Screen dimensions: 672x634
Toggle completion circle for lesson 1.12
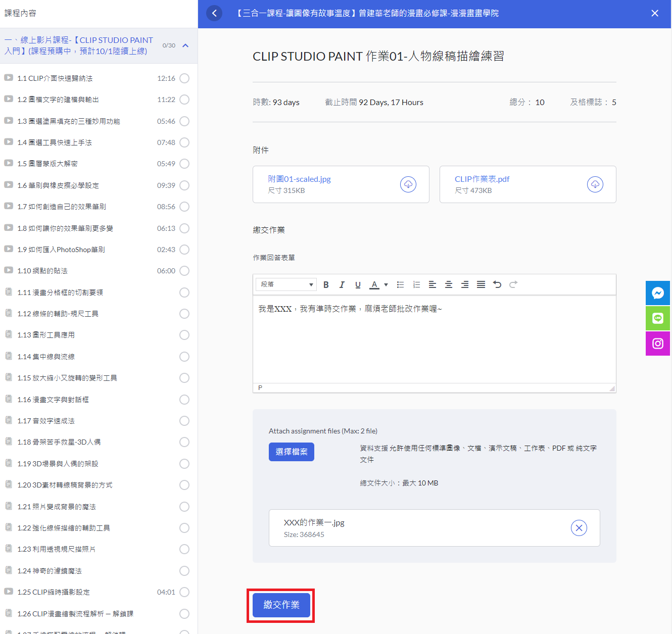(x=184, y=314)
